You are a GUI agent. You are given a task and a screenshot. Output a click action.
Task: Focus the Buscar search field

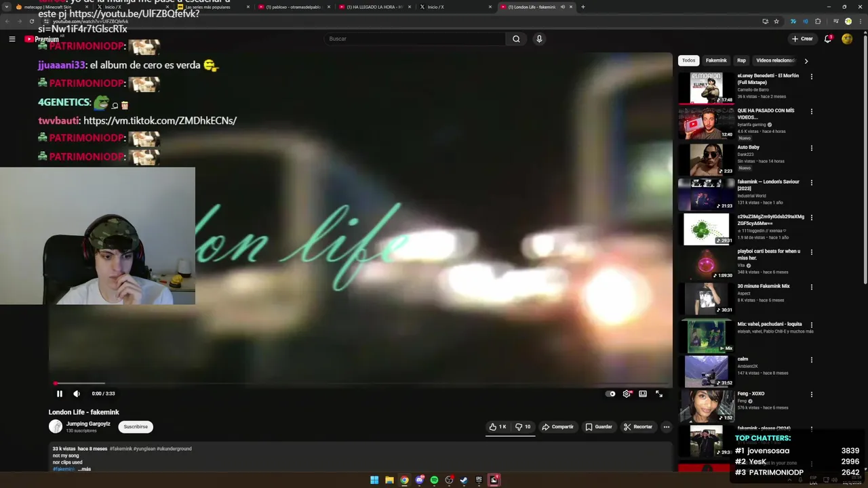(x=414, y=39)
